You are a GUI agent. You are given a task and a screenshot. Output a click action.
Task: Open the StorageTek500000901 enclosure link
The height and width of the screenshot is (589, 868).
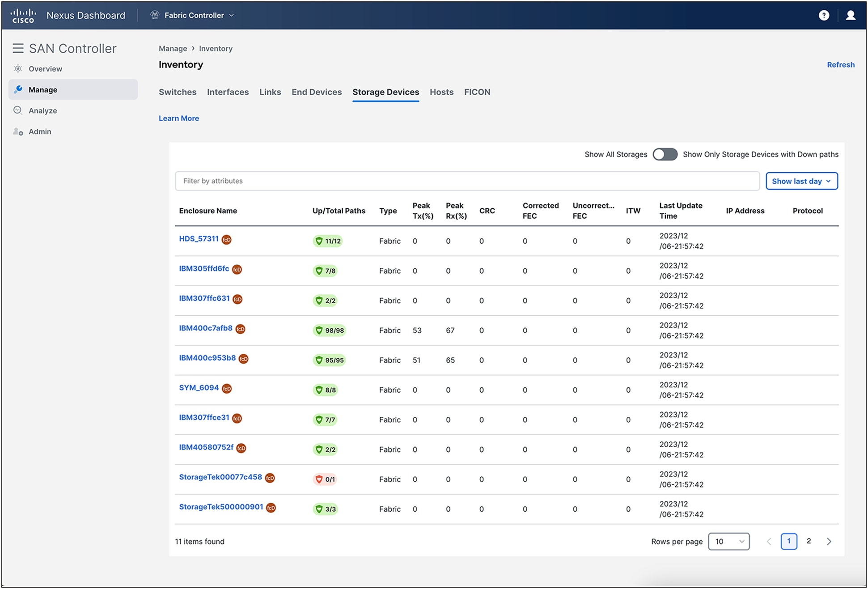221,507
